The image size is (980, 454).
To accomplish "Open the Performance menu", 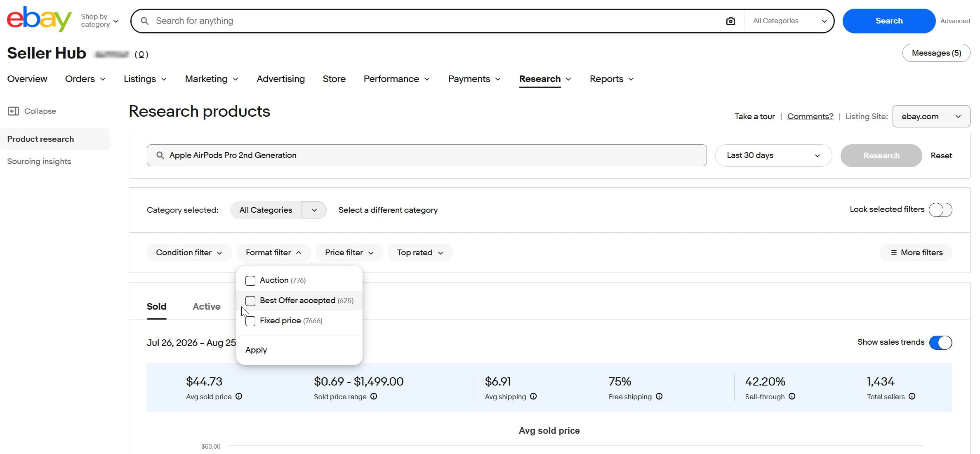I will point(397,79).
